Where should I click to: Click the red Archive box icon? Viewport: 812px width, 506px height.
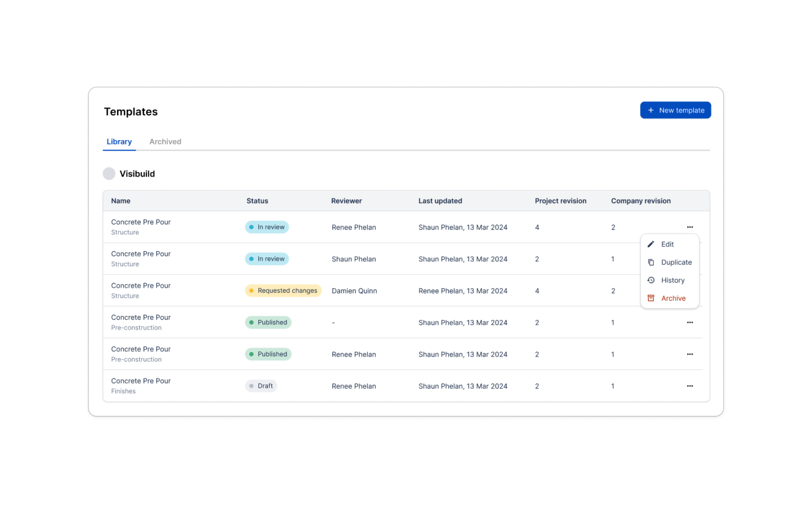coord(651,298)
